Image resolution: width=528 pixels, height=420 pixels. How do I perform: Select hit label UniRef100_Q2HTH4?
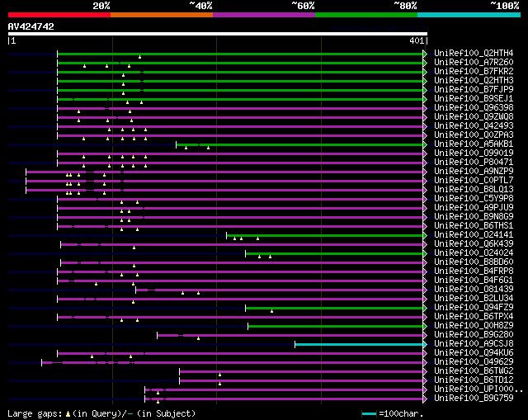click(x=474, y=53)
